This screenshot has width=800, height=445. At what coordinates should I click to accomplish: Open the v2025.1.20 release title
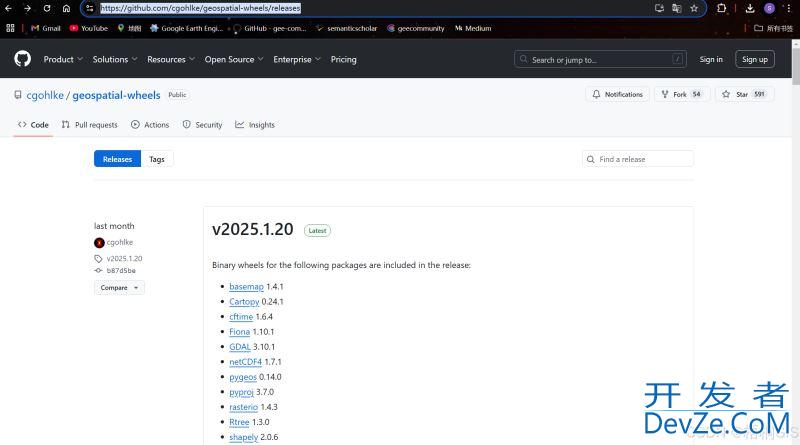click(x=253, y=229)
